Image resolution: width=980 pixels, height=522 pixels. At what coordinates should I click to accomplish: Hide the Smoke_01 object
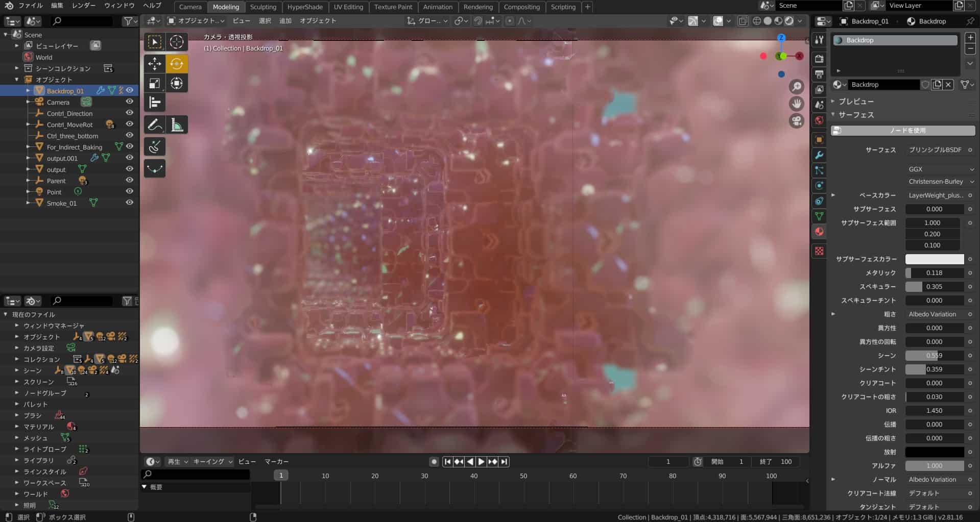pos(130,203)
